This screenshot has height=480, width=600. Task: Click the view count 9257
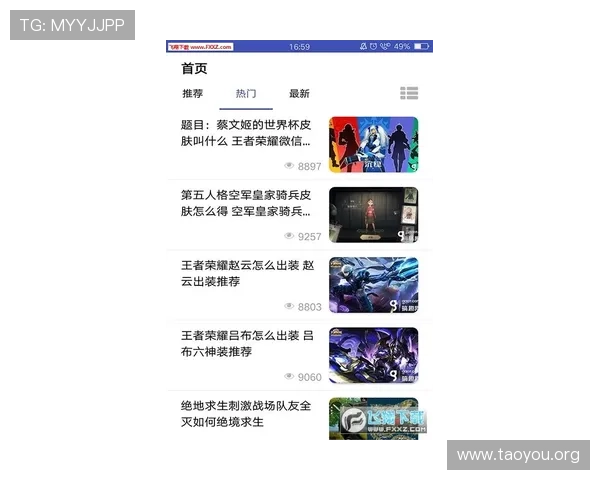click(x=310, y=237)
